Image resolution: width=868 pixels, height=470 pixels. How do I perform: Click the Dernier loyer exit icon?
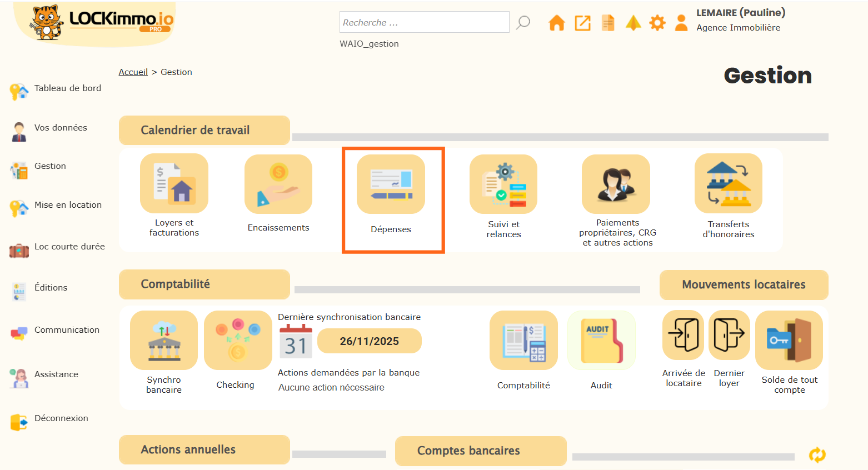(729, 335)
